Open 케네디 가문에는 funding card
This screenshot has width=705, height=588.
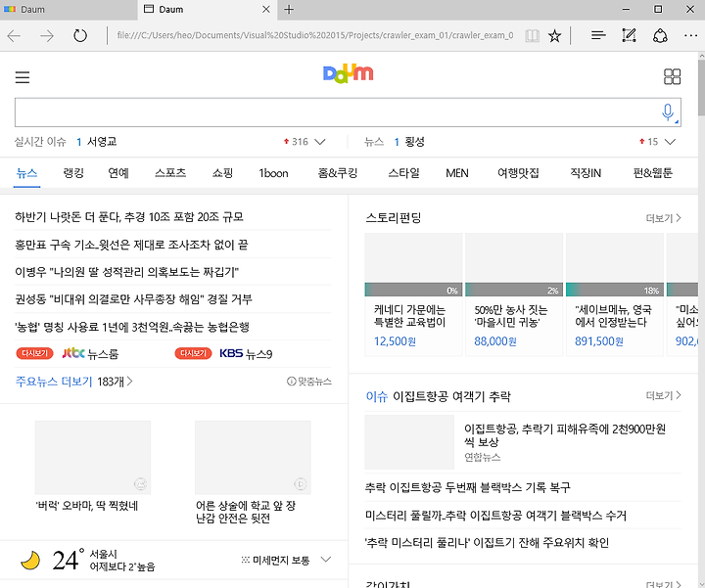[413, 294]
